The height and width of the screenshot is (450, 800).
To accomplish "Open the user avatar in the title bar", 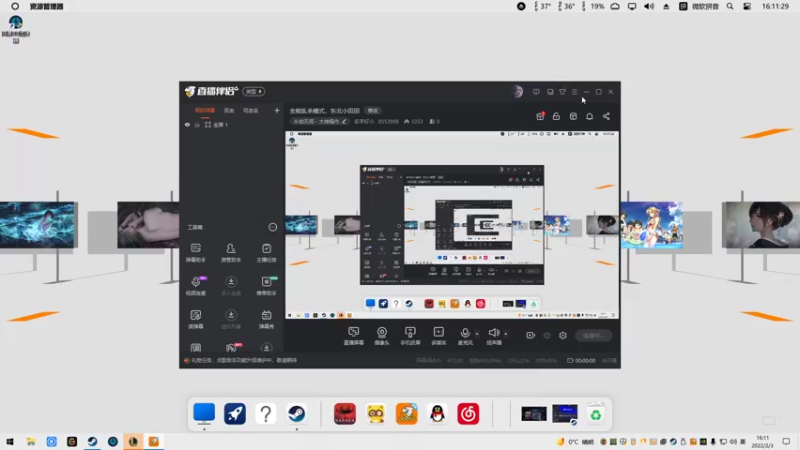I will click(x=517, y=92).
